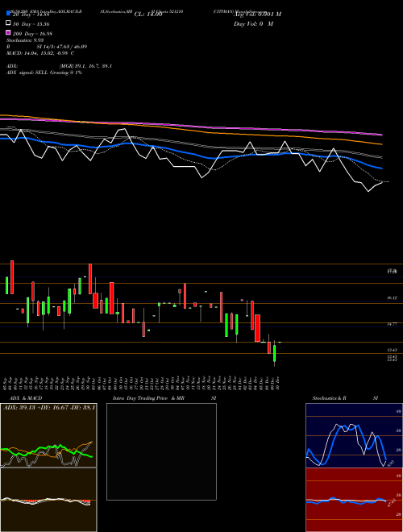403x532 pixels.
Task: Click the orange moving average line
Action: pyautogui.click(x=190, y=130)
